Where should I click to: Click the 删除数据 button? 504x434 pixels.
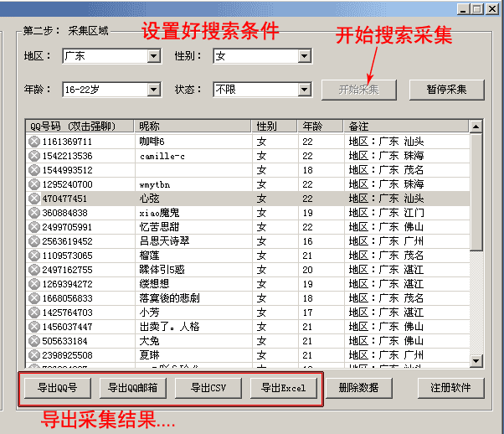pos(358,388)
